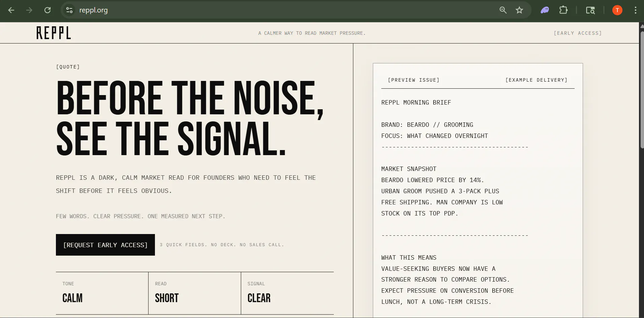Screen dimensions: 644x318
Task: Click 'FOCUS: WHAT CHANGED OVERNIGHT' line
Action: [x=434, y=136]
